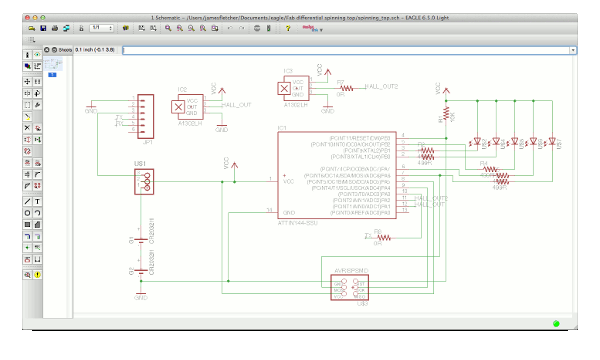Run a ULP program icon
The height and width of the screenshot is (360, 600).
click(153, 28)
